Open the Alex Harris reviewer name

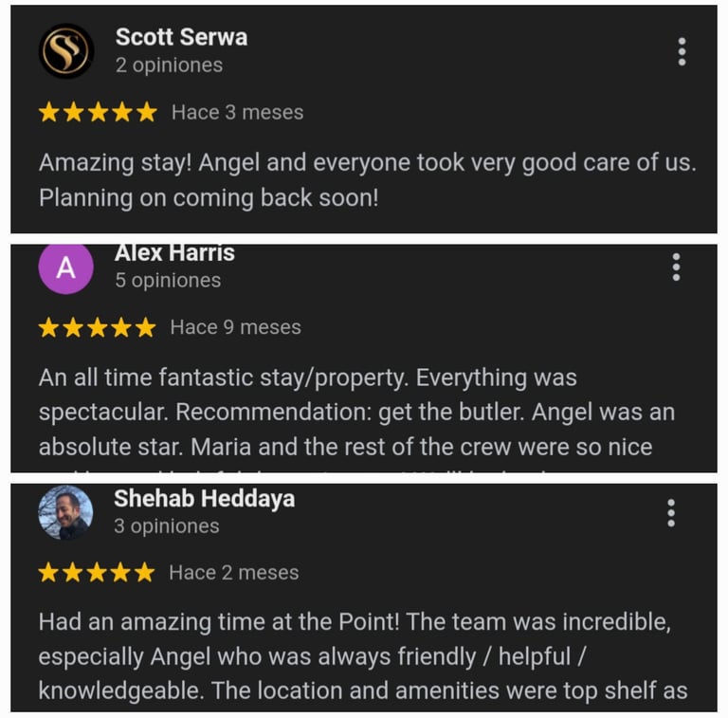174,253
